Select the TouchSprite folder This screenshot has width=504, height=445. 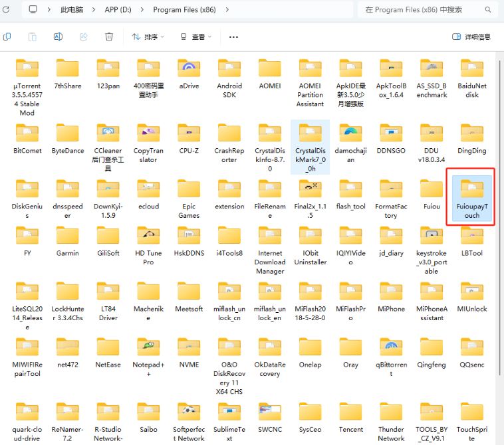(472, 422)
